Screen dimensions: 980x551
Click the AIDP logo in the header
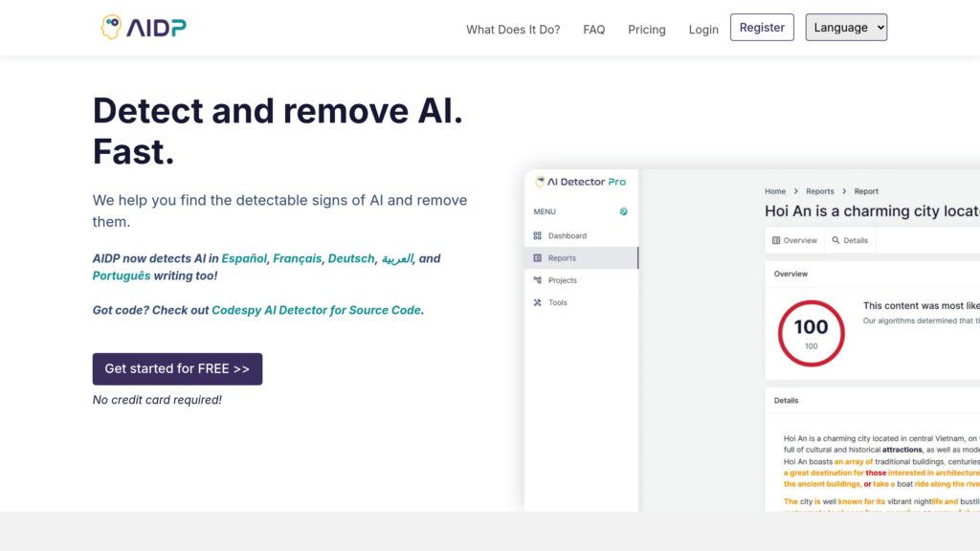(x=143, y=27)
